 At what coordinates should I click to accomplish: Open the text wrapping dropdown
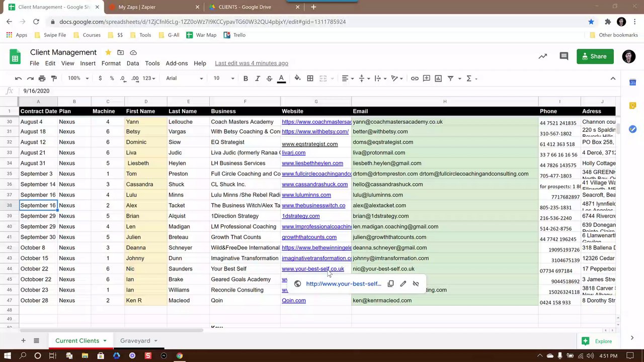[x=380, y=78]
